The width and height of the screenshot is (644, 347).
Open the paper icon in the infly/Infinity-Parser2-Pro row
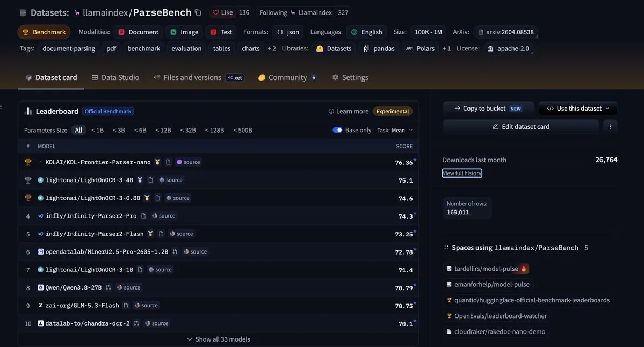coord(143,216)
